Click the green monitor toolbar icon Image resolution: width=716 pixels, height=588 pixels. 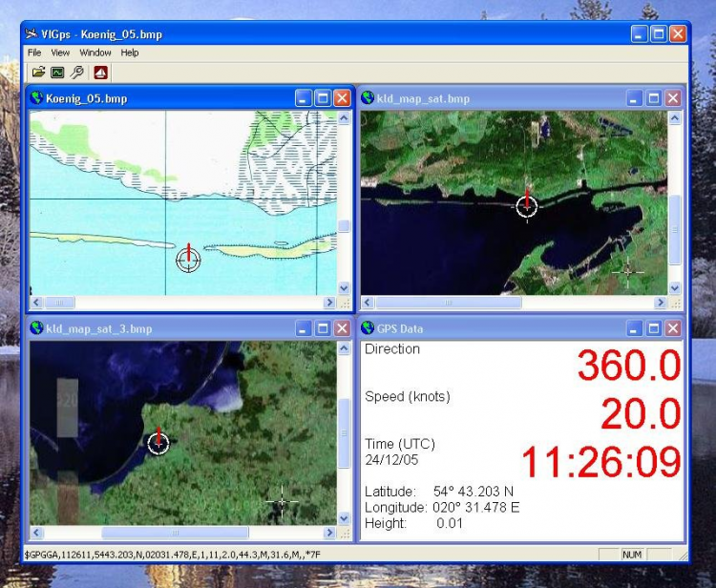pos(57,73)
